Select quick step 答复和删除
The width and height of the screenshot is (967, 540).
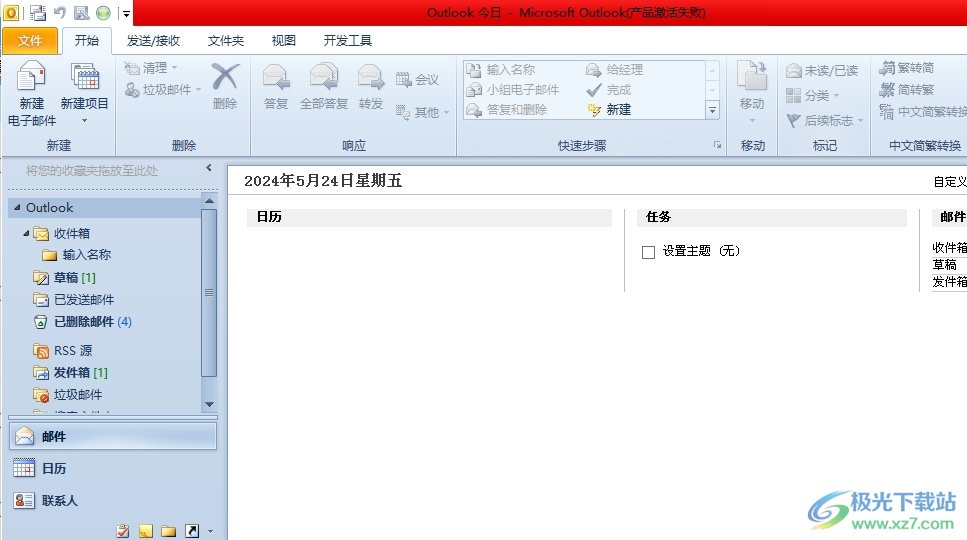tap(507, 110)
